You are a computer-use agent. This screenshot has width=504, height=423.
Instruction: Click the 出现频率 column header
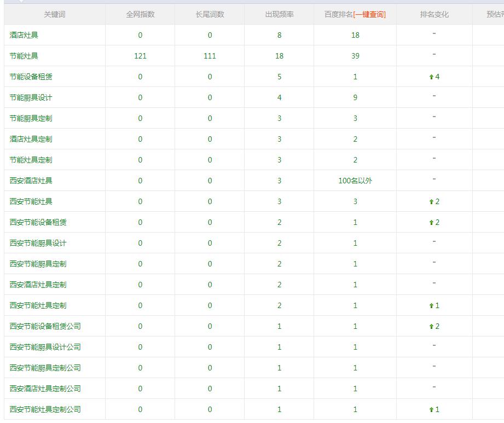coord(279,14)
